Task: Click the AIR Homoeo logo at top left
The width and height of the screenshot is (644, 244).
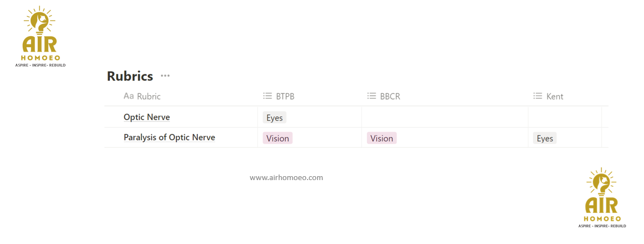Action: pos(41,37)
